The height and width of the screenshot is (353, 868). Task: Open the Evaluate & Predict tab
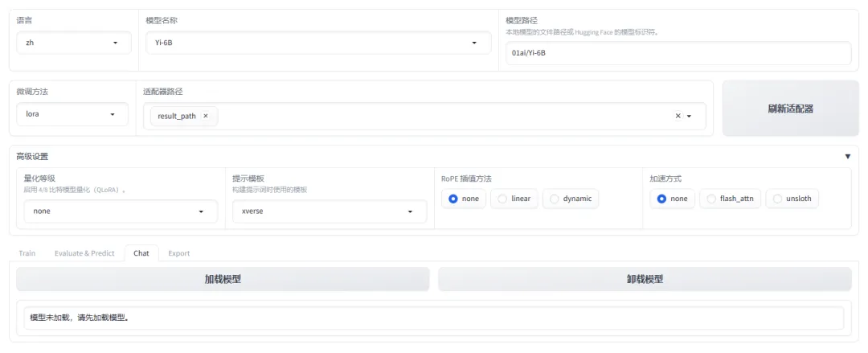pyautogui.click(x=84, y=253)
